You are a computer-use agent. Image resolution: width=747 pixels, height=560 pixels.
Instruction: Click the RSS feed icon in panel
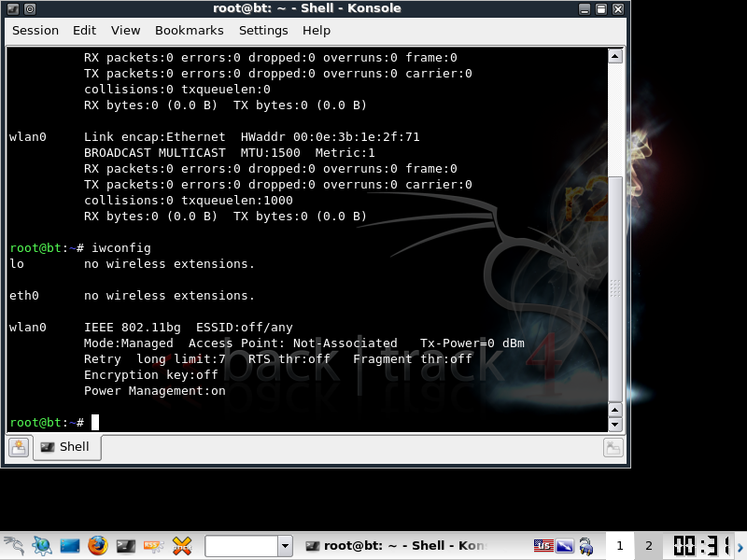154,545
